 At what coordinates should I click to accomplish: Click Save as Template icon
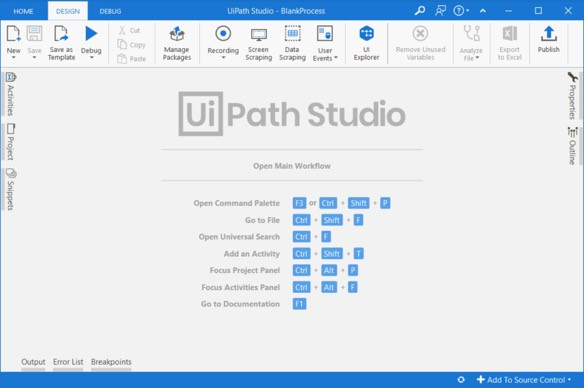[x=61, y=34]
